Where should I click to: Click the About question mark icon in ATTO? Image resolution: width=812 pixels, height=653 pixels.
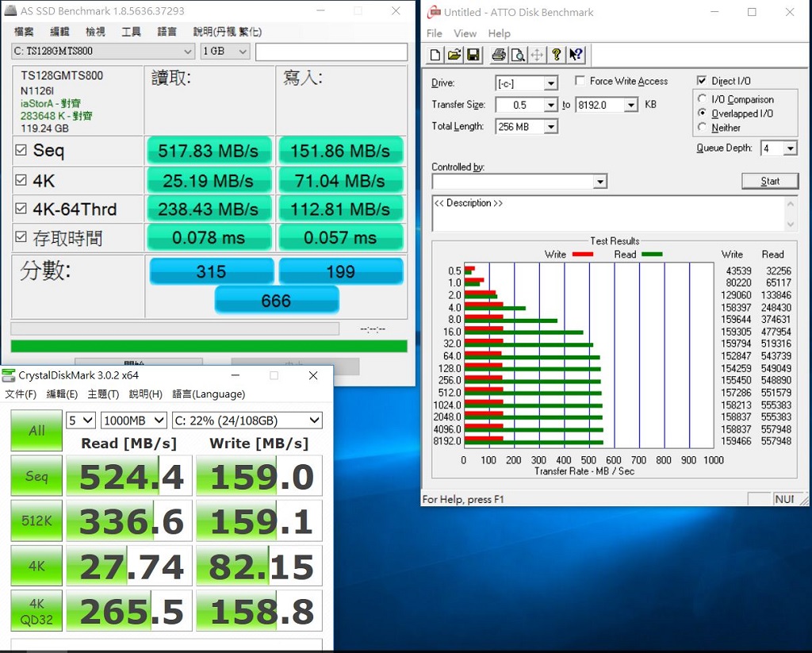557,55
